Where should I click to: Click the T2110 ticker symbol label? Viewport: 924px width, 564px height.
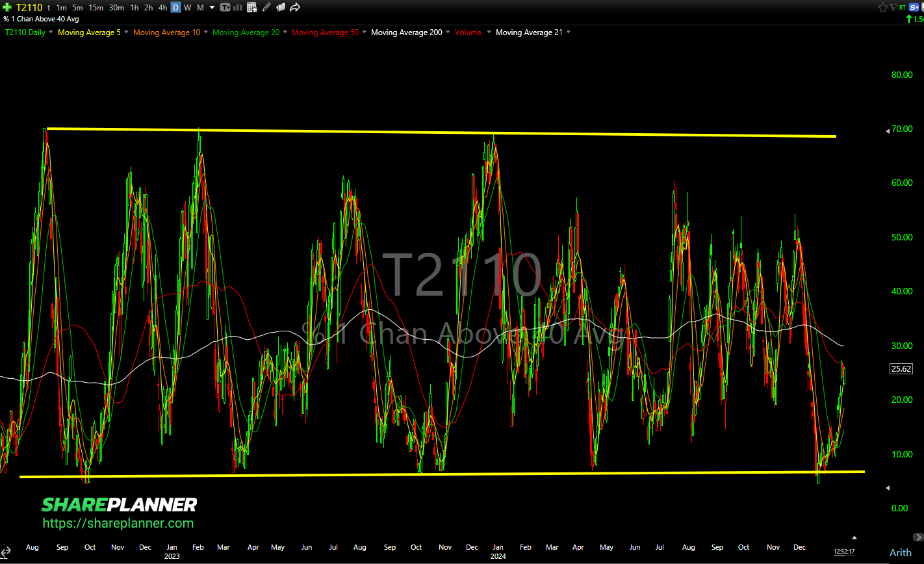pyautogui.click(x=29, y=8)
